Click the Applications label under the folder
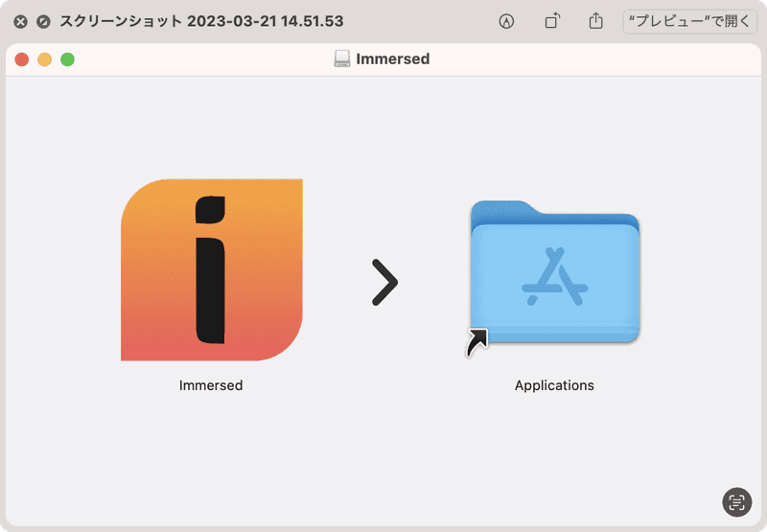The height and width of the screenshot is (532, 767). coord(554,385)
